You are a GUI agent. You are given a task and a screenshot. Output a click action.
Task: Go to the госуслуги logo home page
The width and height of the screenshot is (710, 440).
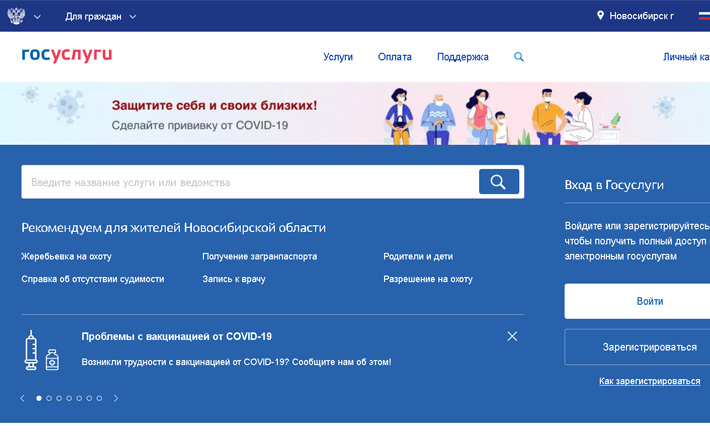(67, 54)
